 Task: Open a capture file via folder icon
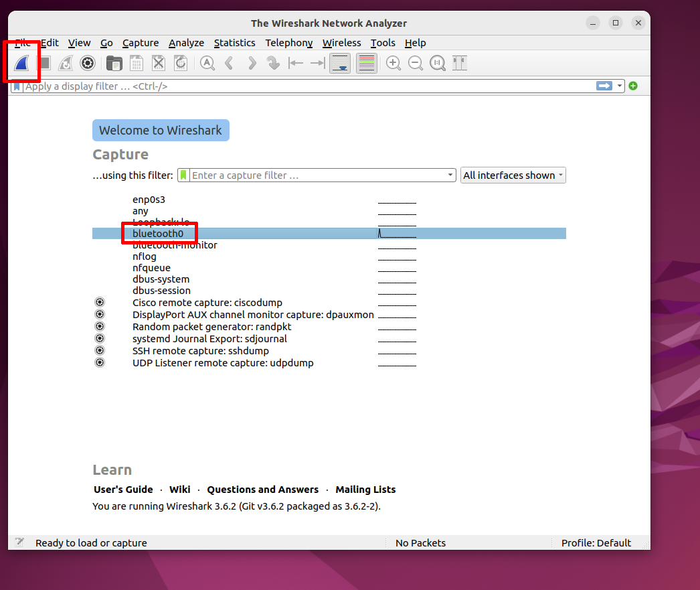pyautogui.click(x=114, y=64)
